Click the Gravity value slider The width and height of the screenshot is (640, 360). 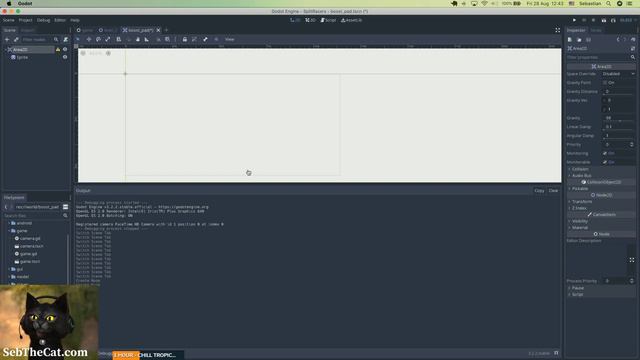click(619, 118)
